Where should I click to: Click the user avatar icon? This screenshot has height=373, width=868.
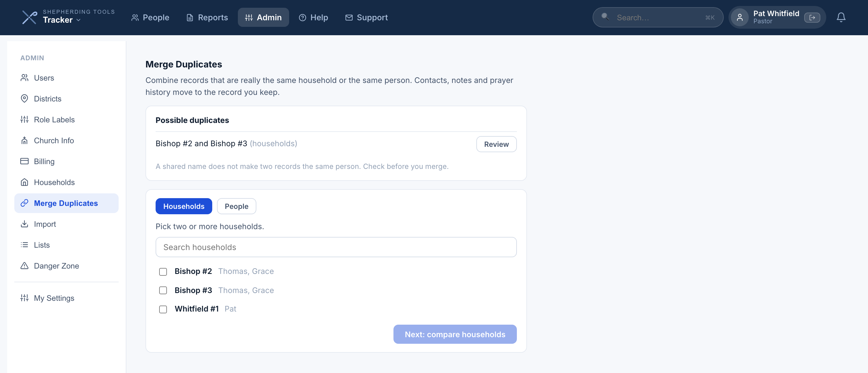[740, 18]
